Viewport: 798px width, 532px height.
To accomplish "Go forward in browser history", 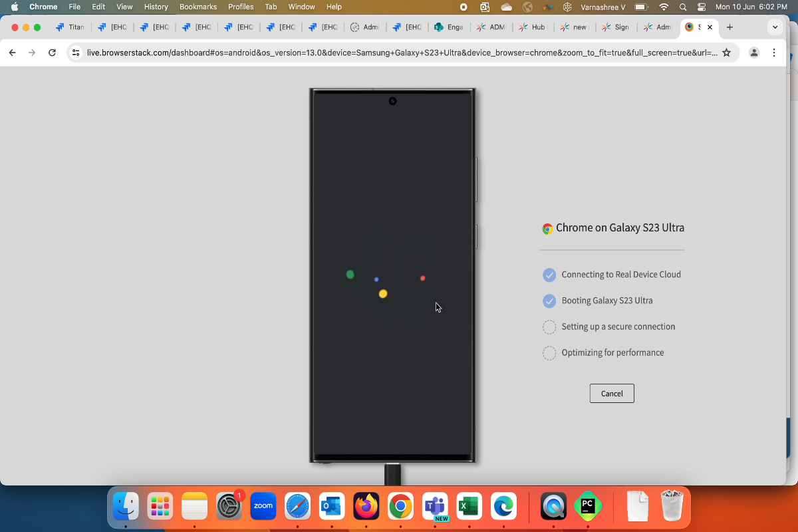I will (32, 53).
